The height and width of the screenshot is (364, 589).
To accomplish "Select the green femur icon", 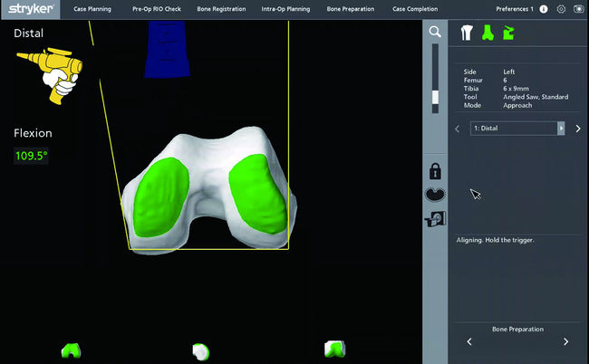I will point(488,33).
